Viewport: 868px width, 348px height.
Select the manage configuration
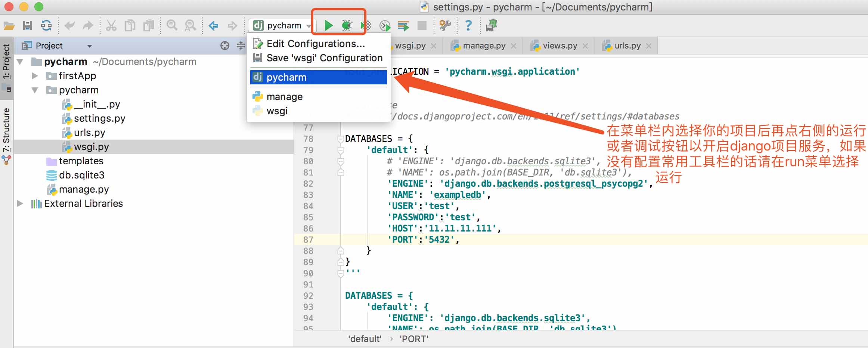point(319,97)
